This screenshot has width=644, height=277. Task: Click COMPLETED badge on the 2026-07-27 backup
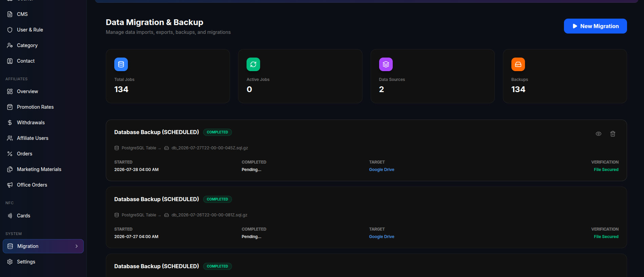(217, 199)
